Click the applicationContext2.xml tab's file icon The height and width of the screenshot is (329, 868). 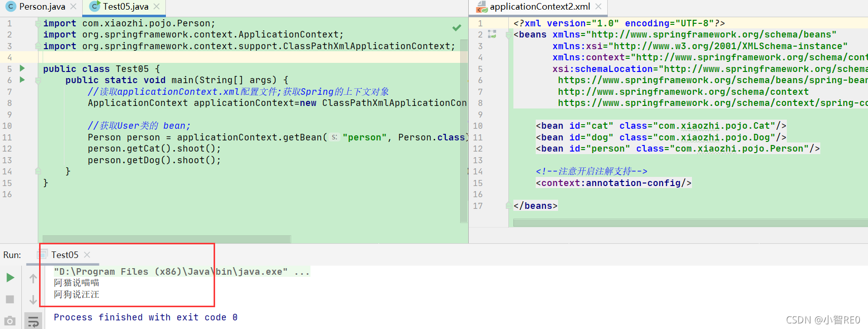click(481, 7)
